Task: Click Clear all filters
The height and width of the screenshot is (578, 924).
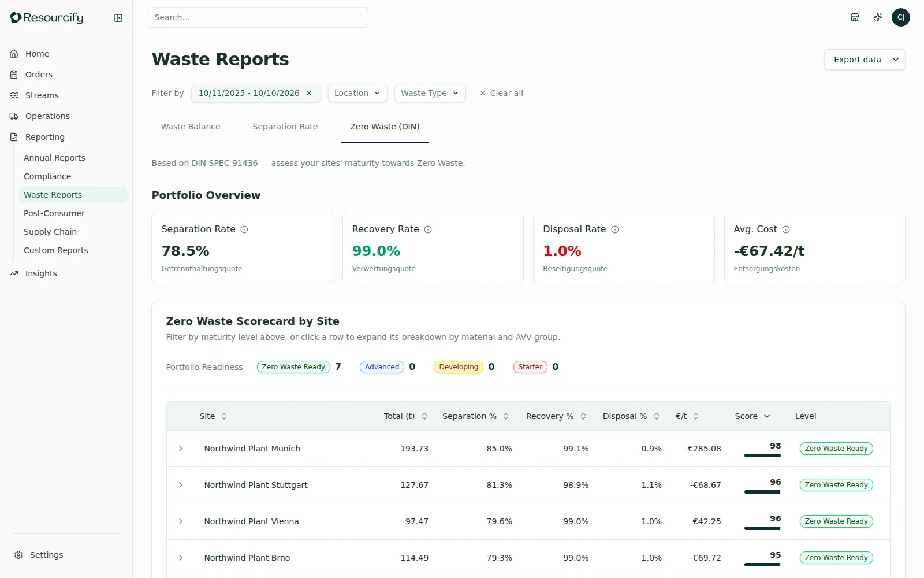Action: pos(501,93)
